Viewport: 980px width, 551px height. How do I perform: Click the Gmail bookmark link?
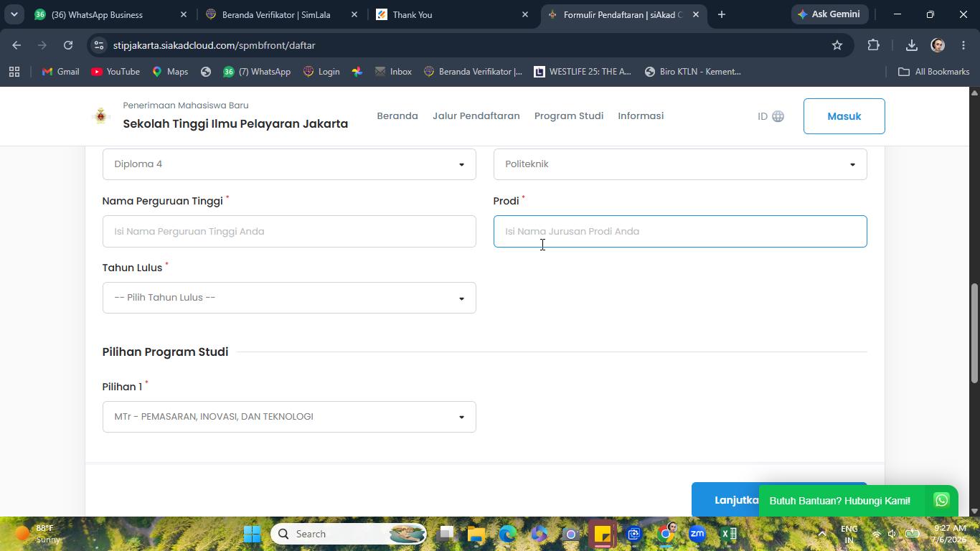coord(60,72)
